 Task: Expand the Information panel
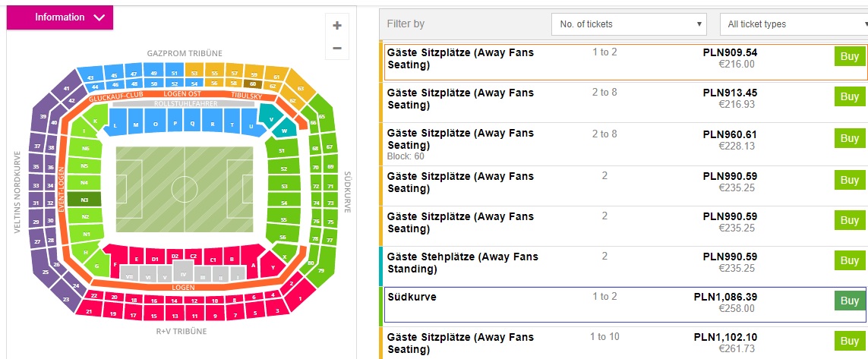point(60,17)
